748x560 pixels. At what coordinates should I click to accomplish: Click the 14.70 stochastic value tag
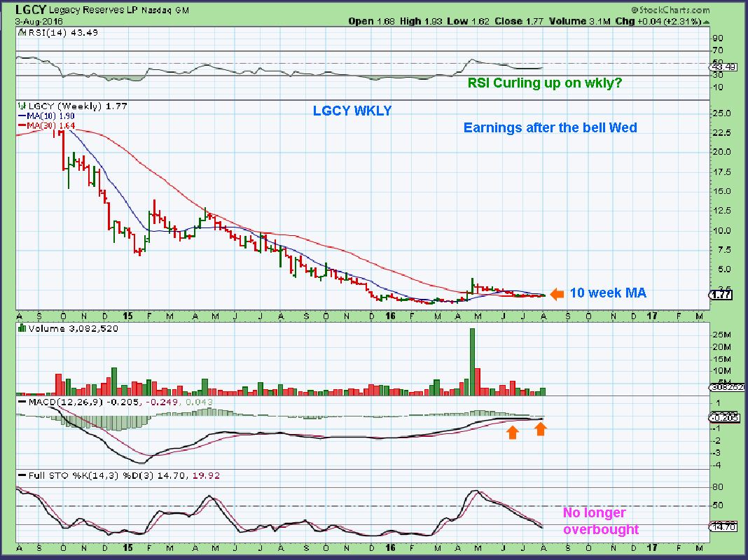click(724, 526)
